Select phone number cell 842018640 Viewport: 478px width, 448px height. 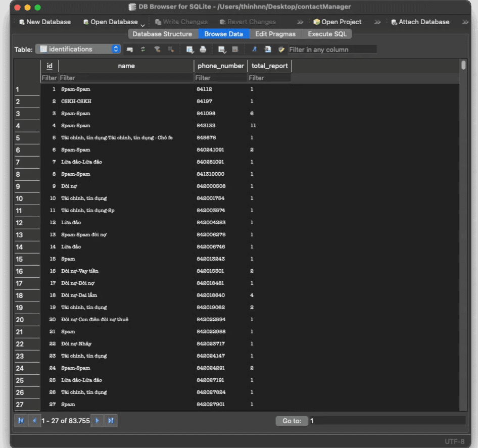[221, 295]
